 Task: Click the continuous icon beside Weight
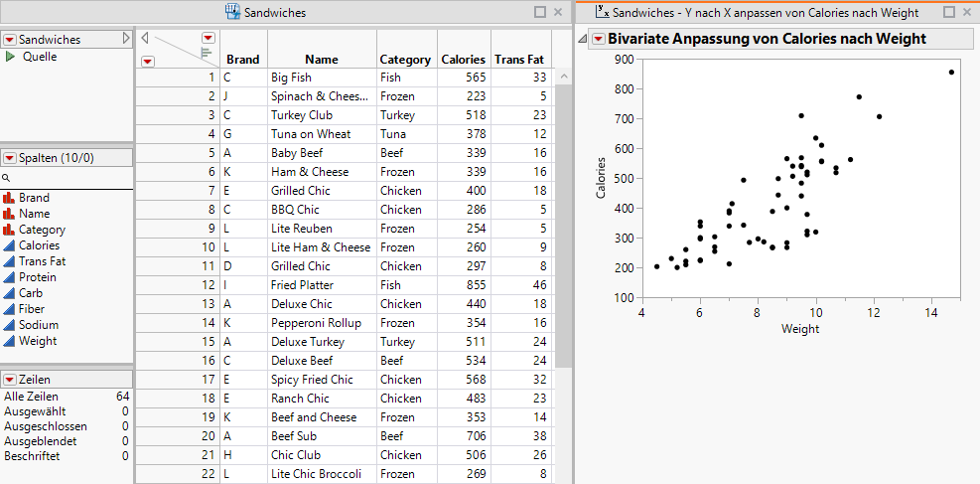[x=9, y=341]
